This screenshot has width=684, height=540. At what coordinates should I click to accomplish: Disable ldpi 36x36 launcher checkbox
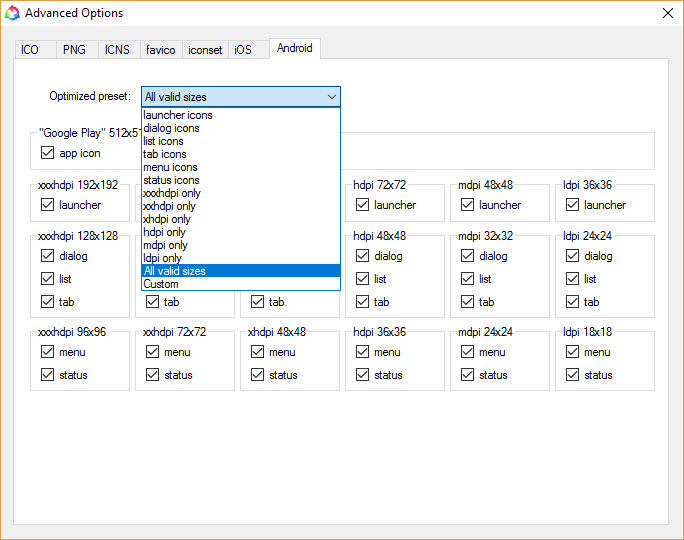click(x=572, y=205)
